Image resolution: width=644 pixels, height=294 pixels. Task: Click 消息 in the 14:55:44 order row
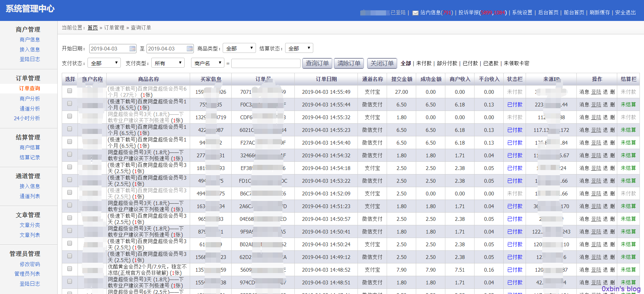[584, 104]
